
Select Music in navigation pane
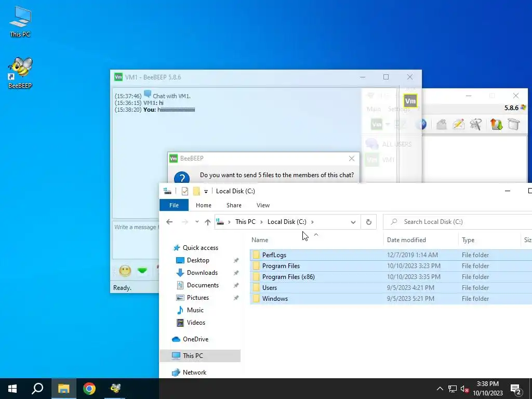195,310
